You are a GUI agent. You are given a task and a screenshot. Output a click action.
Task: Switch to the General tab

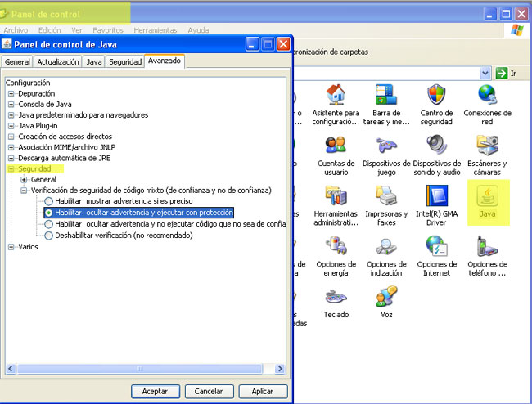tap(17, 61)
